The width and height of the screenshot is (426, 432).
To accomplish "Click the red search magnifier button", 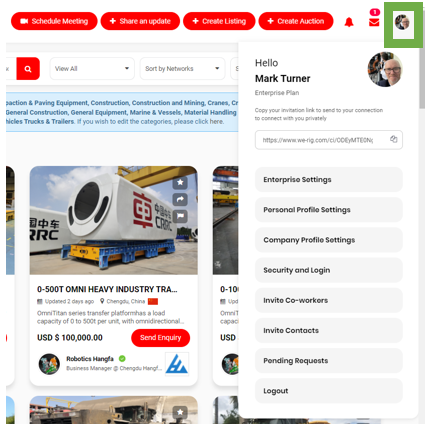I will pos(28,69).
